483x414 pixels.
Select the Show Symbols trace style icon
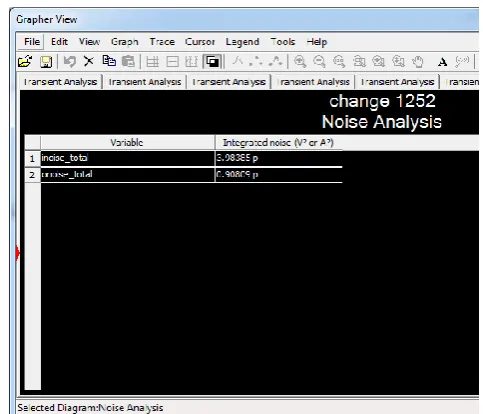click(256, 61)
